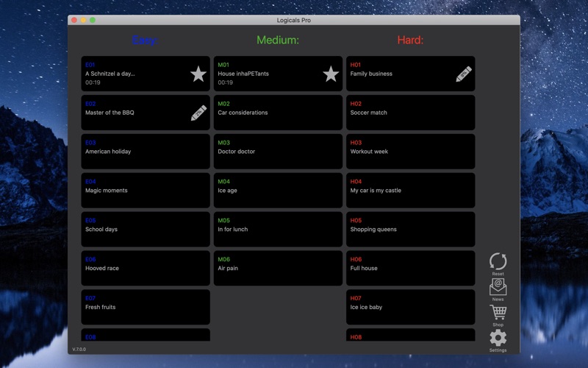Click the Hard column heading
This screenshot has width=588, height=368.
410,40
